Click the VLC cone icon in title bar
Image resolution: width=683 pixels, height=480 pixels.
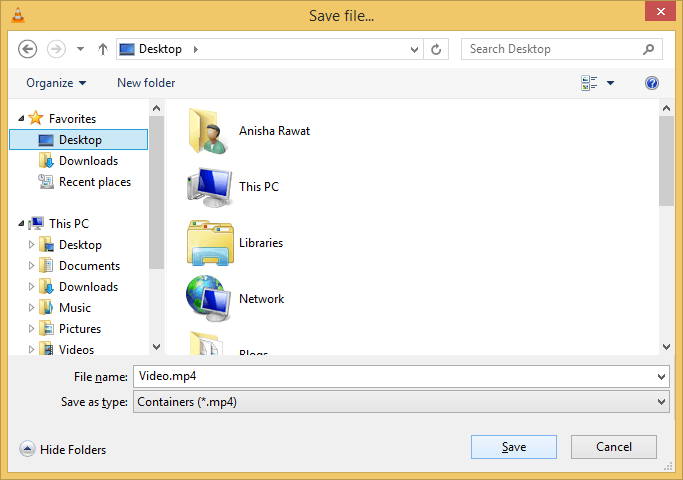(x=18, y=15)
